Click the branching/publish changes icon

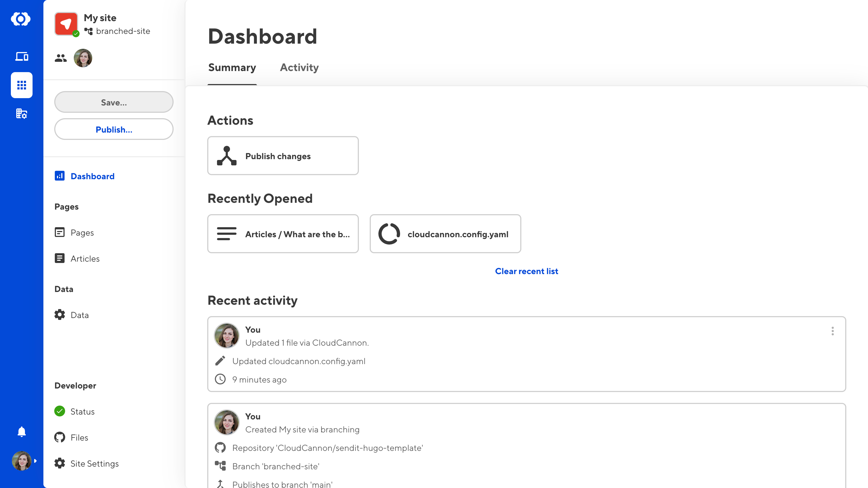[x=226, y=156]
